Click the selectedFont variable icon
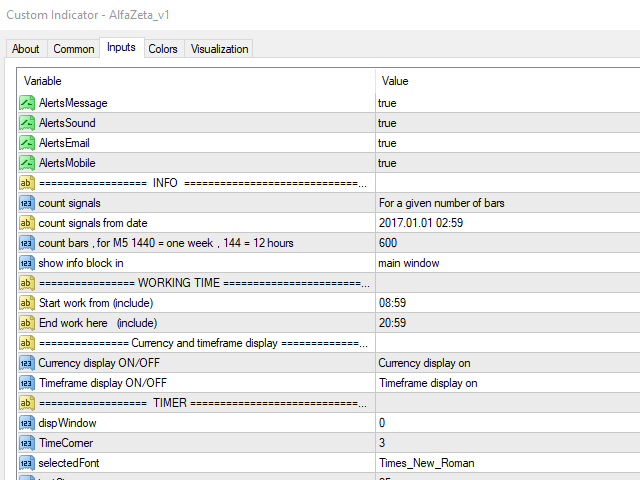Viewport: 640px width, 480px height. pyautogui.click(x=27, y=463)
